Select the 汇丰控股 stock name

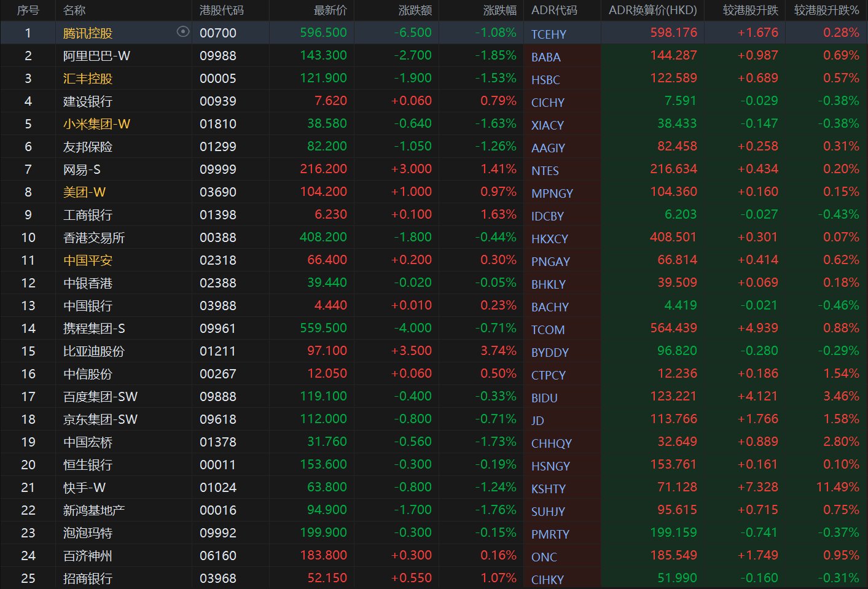click(88, 79)
